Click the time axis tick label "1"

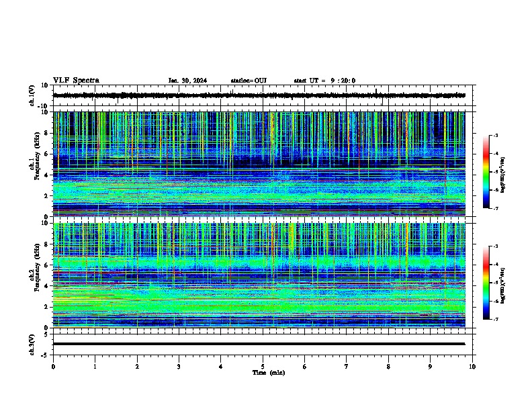coord(95,367)
